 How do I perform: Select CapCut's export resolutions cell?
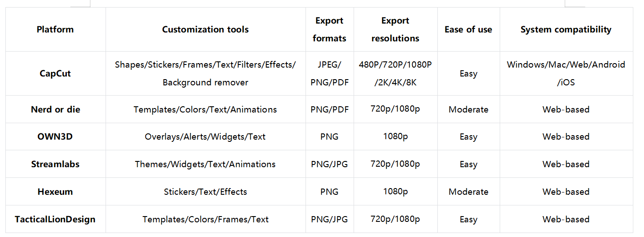(395, 73)
